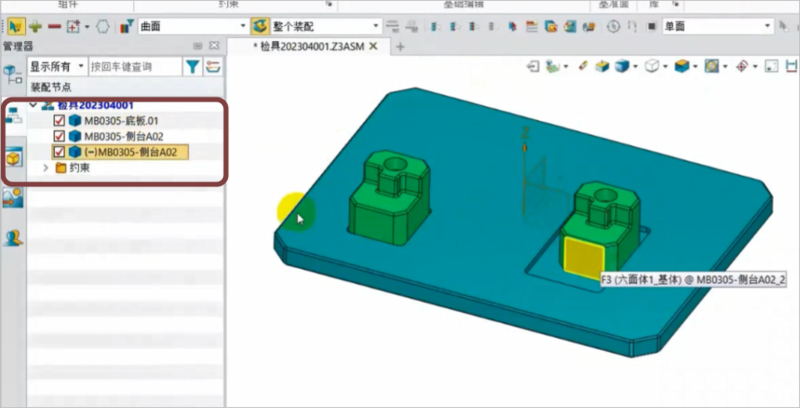This screenshot has width=800, height=408.
Task: Select the arrow pick tool in toolbar
Action: 16,26
